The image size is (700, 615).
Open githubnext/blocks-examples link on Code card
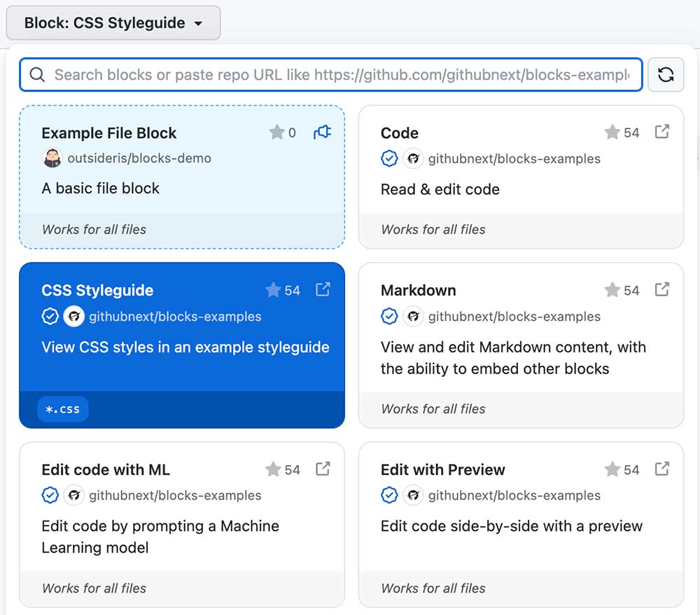click(514, 158)
